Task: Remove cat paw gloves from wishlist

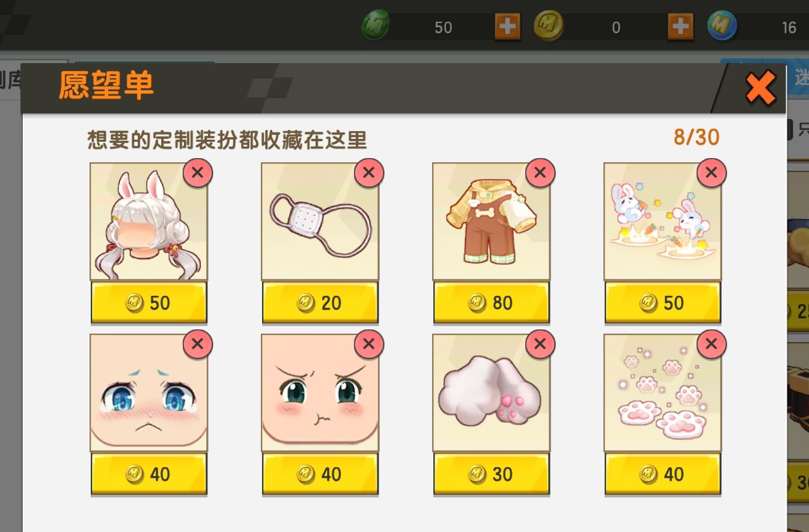Action: pos(540,344)
